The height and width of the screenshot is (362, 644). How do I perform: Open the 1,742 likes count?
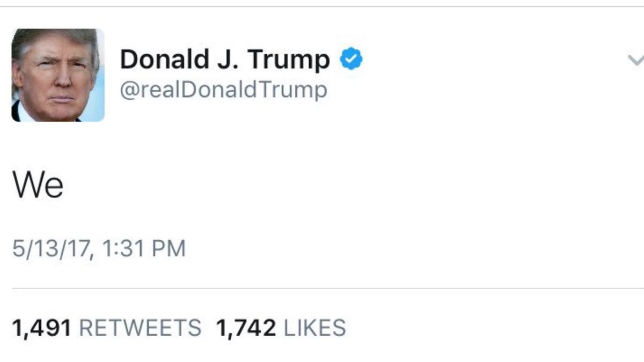pyautogui.click(x=246, y=328)
